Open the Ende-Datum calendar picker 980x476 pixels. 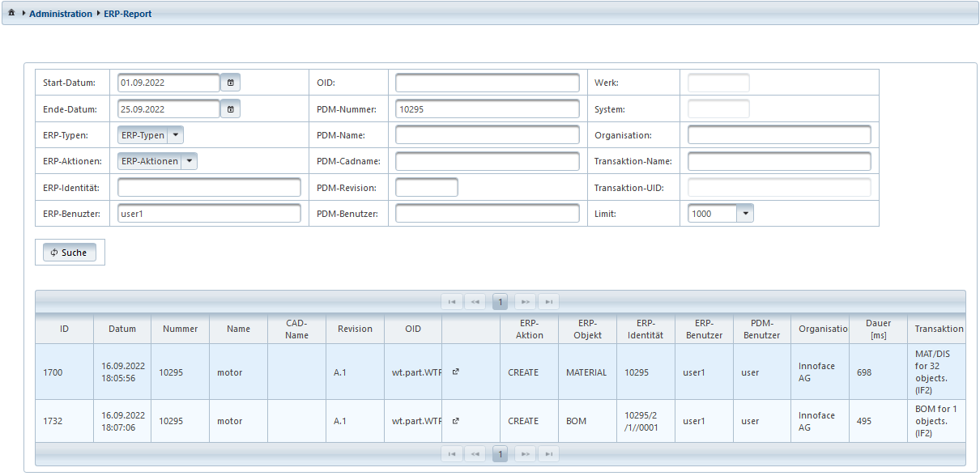coord(230,108)
